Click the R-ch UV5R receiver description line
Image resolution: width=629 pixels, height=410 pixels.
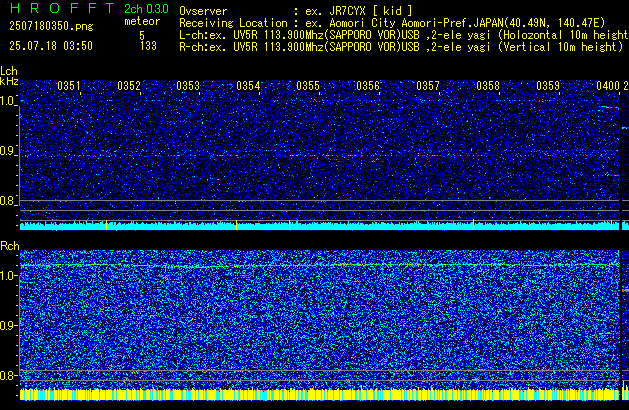(401, 47)
